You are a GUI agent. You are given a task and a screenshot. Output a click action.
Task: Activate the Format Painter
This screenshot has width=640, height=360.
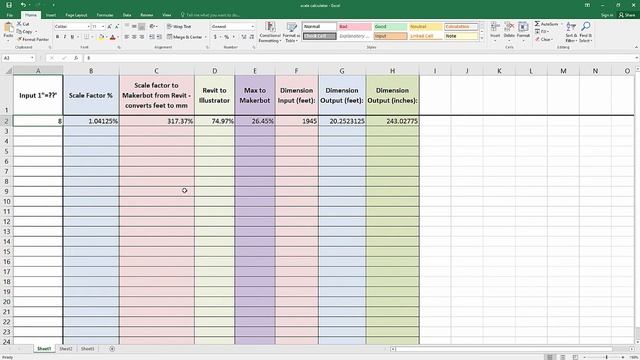click(x=33, y=39)
